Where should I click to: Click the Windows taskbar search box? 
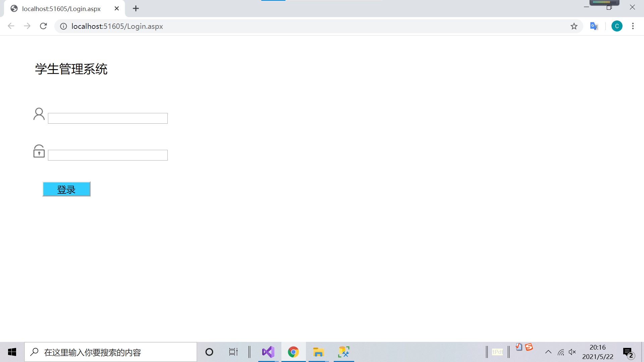pyautogui.click(x=111, y=352)
